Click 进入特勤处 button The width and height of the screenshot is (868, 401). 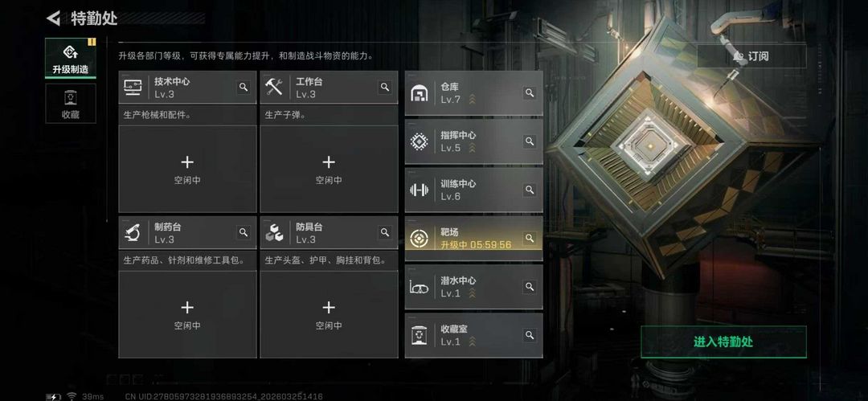coord(723,342)
